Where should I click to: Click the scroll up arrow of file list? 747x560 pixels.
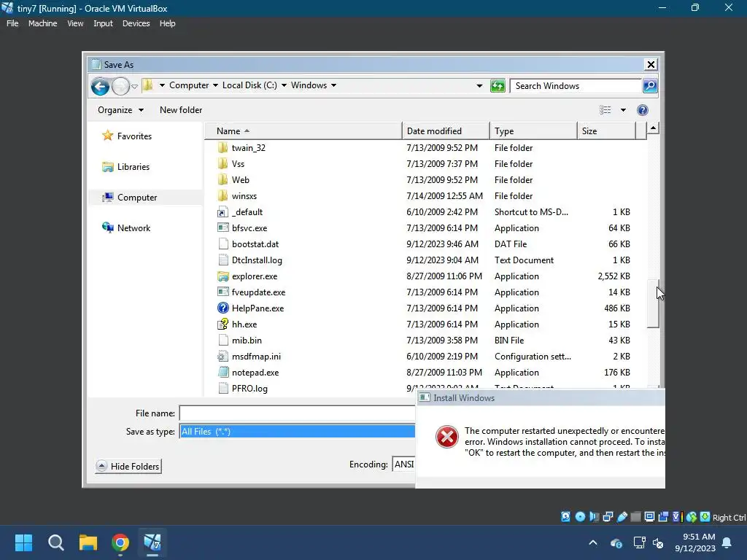pos(653,128)
